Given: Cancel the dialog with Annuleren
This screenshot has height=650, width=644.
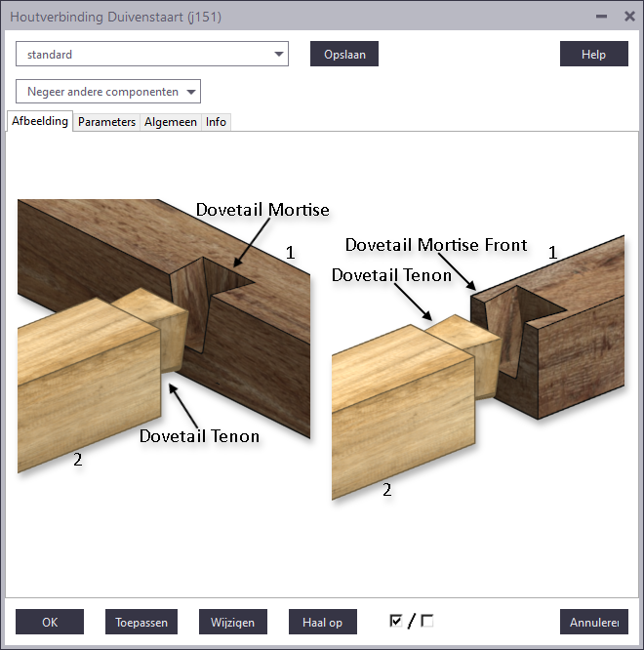Looking at the screenshot, I should click(593, 622).
